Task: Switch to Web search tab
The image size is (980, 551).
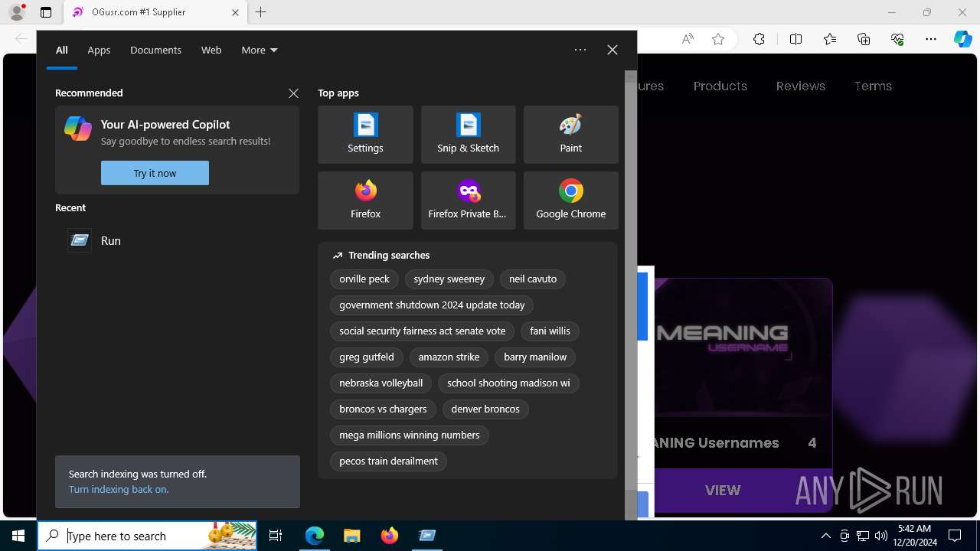Action: [211, 50]
